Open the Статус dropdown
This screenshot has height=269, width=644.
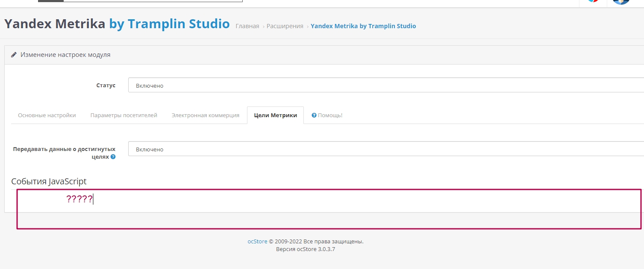[x=385, y=85]
